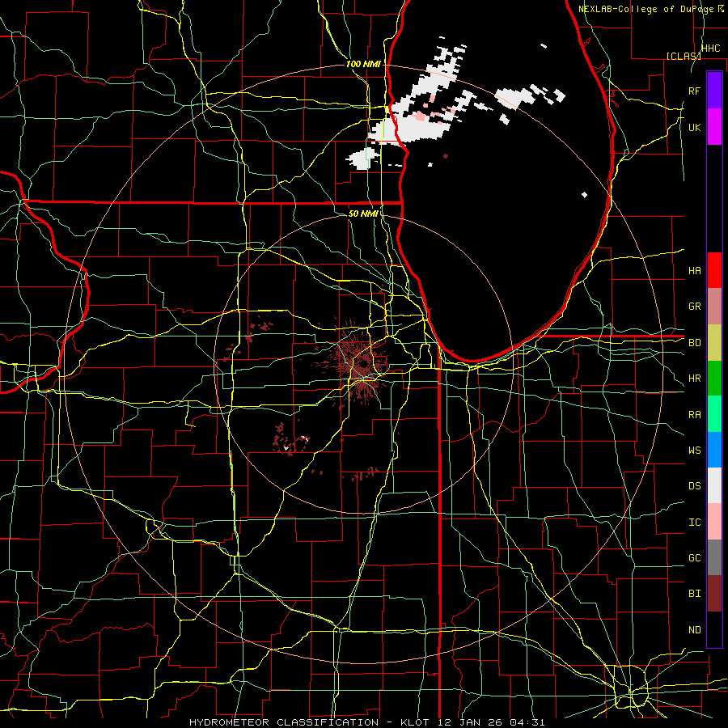The width and height of the screenshot is (728, 728).
Task: Click the 12 JAN 26 date
Action: [x=470, y=722]
